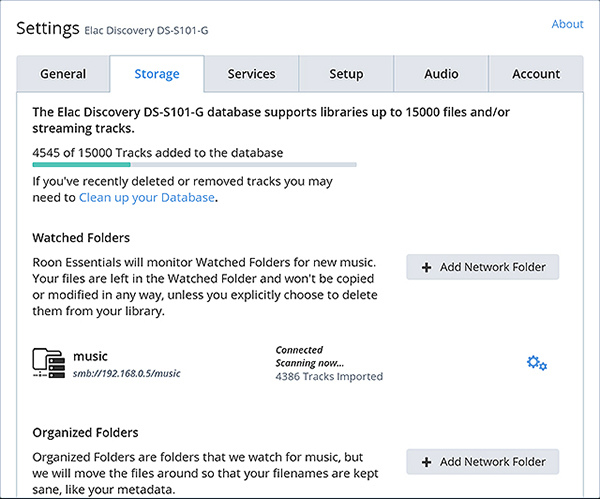Click the Watched Folders heading
This screenshot has height=499, width=600.
coord(81,238)
